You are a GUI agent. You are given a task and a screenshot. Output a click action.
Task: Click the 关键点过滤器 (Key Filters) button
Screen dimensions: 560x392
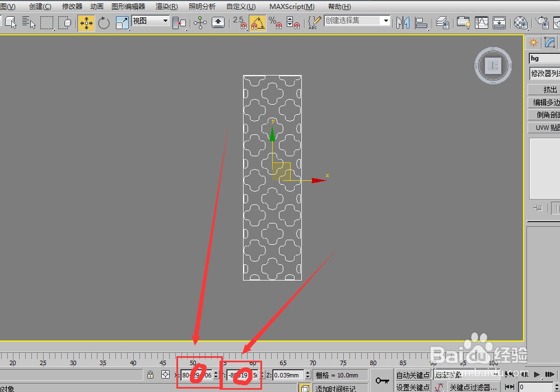[472, 388]
